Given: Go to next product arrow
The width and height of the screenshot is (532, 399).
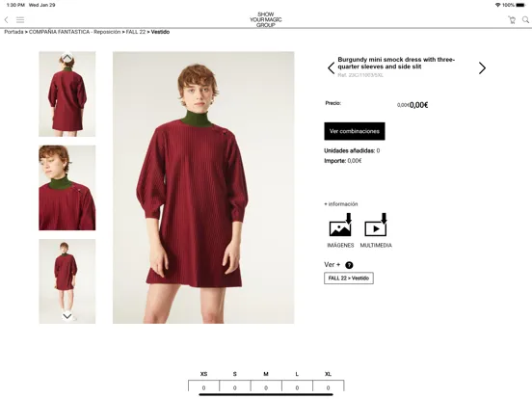Looking at the screenshot, I should pyautogui.click(x=482, y=68).
